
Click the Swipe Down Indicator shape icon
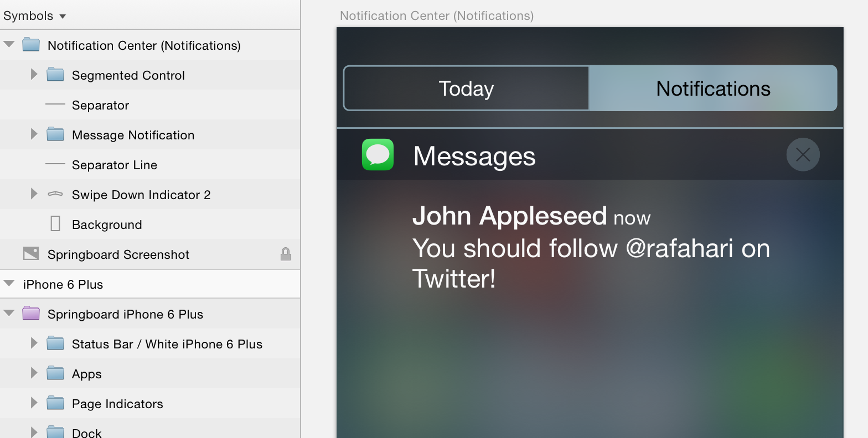(55, 194)
